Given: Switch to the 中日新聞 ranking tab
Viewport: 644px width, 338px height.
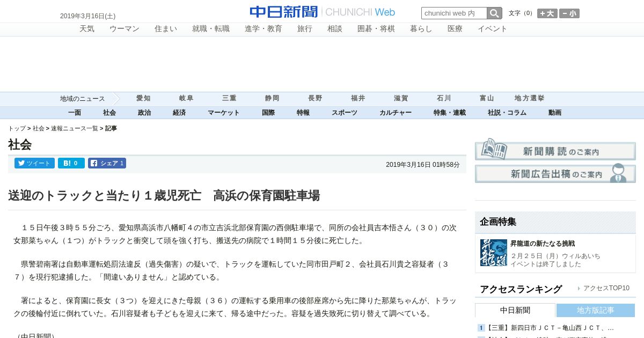Looking at the screenshot, I should (x=515, y=310).
